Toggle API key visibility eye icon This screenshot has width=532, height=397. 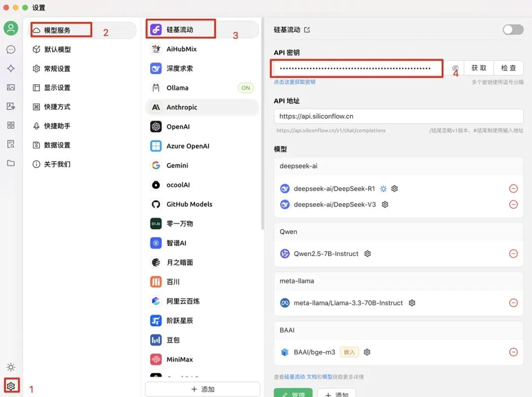coord(455,68)
